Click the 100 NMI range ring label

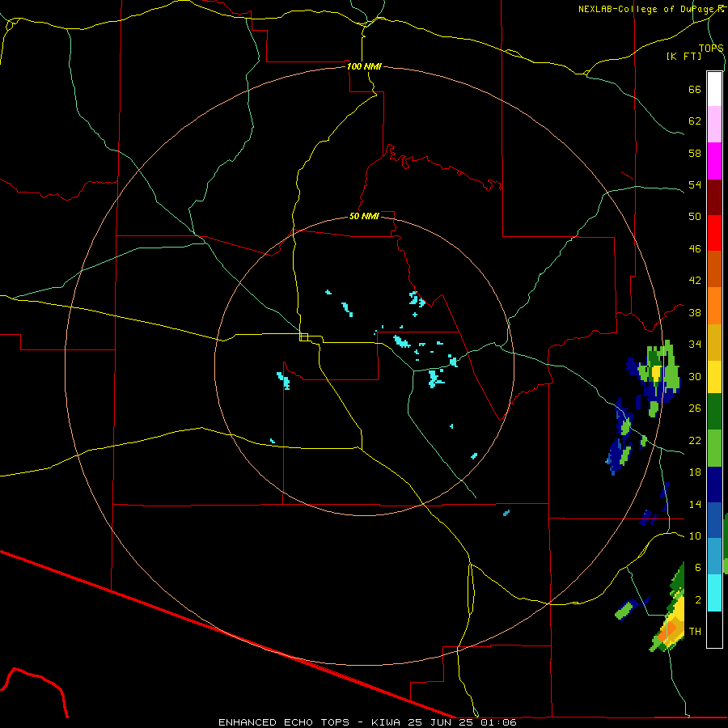click(365, 66)
